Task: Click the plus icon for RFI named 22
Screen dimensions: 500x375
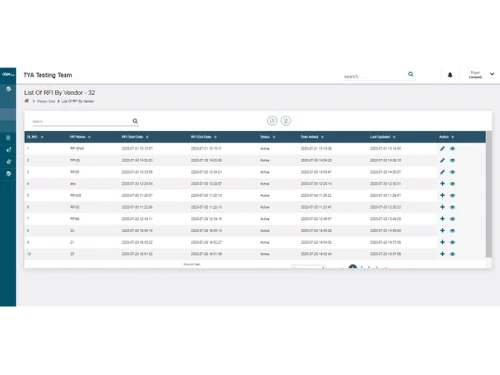Action: (x=442, y=230)
